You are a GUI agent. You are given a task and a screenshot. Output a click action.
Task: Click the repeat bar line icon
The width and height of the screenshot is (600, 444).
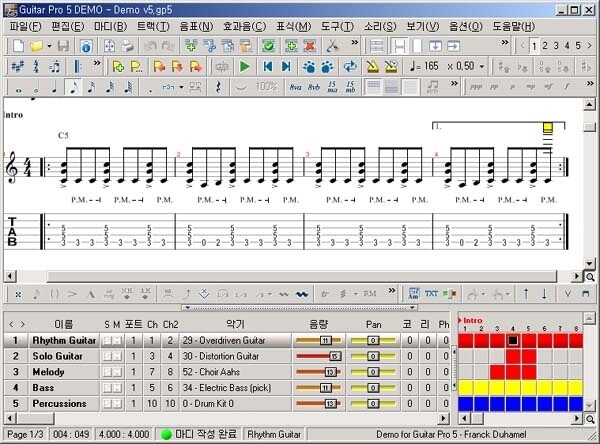click(x=77, y=67)
